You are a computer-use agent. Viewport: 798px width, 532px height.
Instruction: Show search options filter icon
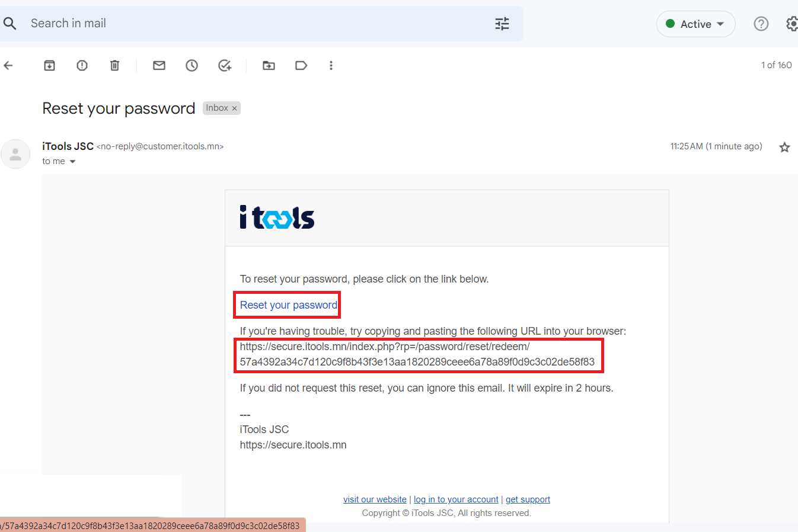point(502,24)
